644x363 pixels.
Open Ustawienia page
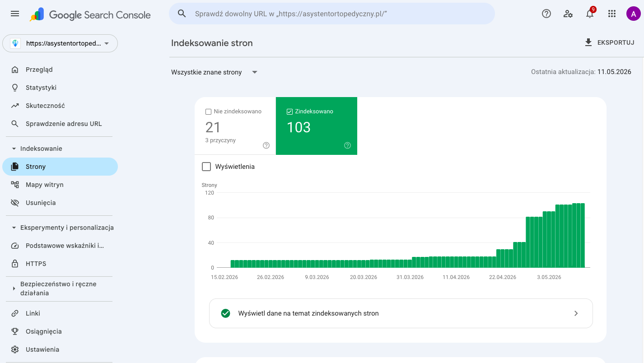pos(59,349)
